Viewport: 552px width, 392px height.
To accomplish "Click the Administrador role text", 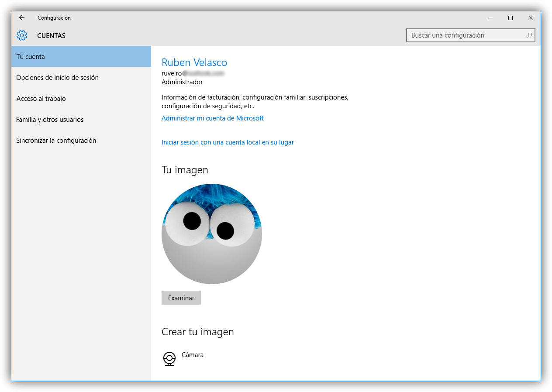I will click(x=182, y=82).
